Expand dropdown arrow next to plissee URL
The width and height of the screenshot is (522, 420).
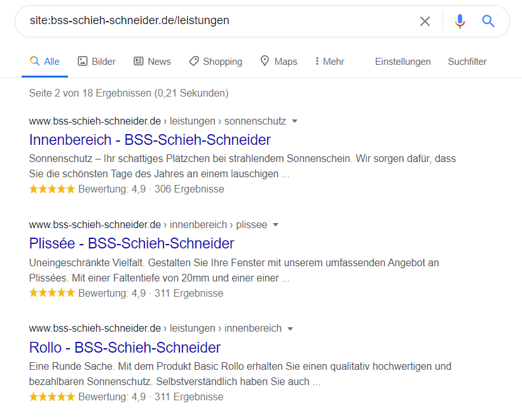point(275,225)
